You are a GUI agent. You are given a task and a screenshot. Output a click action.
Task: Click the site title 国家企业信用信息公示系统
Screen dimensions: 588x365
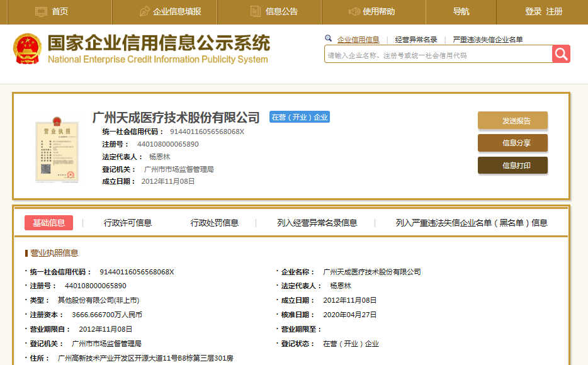(x=159, y=43)
